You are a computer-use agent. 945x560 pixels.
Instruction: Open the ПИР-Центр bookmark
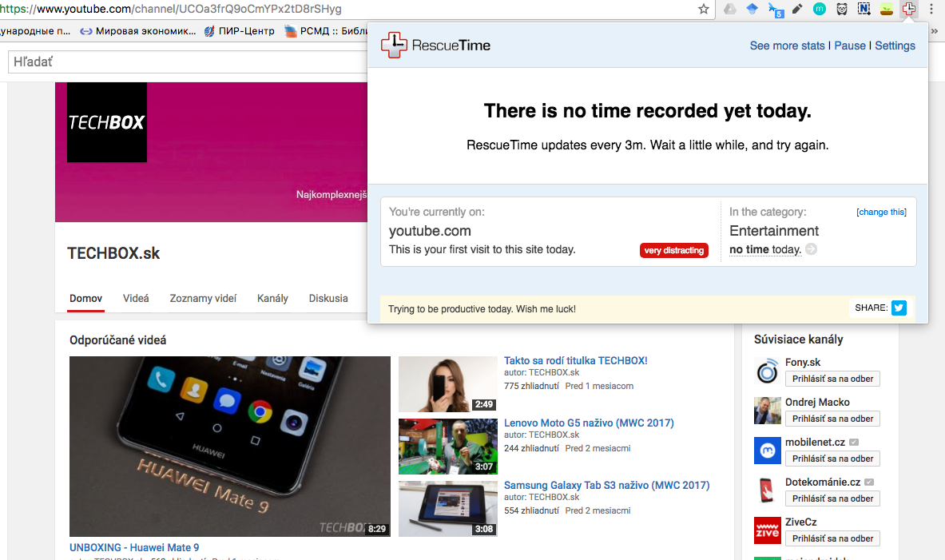pos(240,30)
